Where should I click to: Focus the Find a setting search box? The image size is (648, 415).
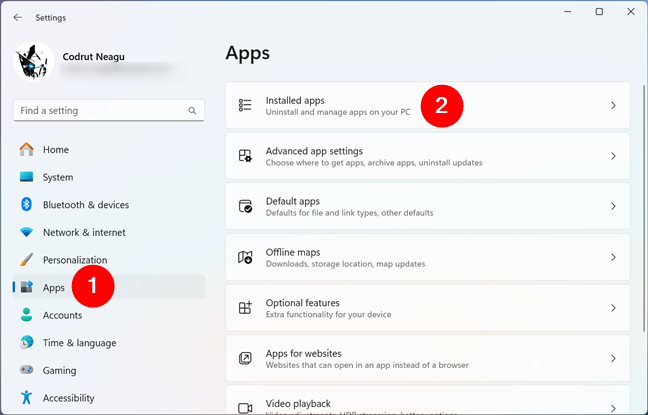98,110
